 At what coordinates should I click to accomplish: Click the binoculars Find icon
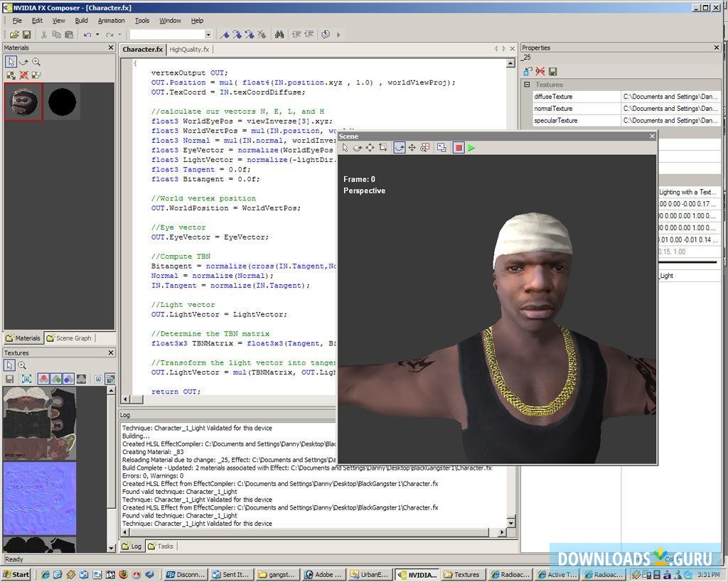[x=279, y=34]
